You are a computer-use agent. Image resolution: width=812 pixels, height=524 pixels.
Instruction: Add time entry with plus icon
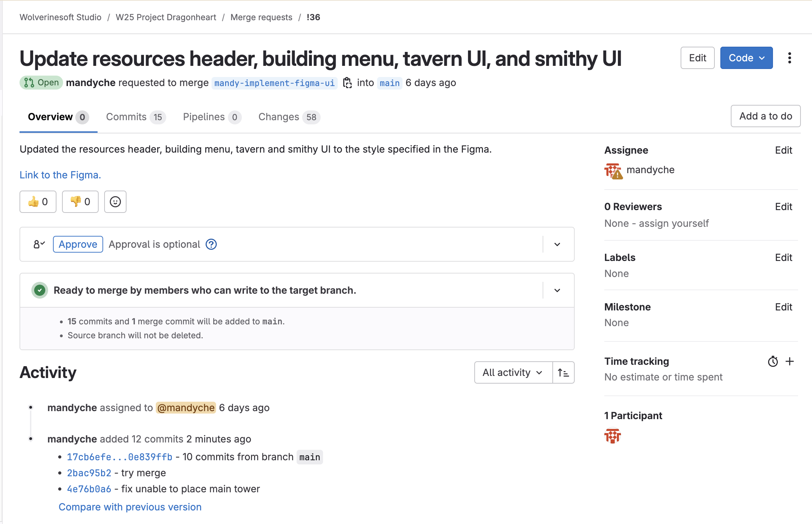coord(790,362)
